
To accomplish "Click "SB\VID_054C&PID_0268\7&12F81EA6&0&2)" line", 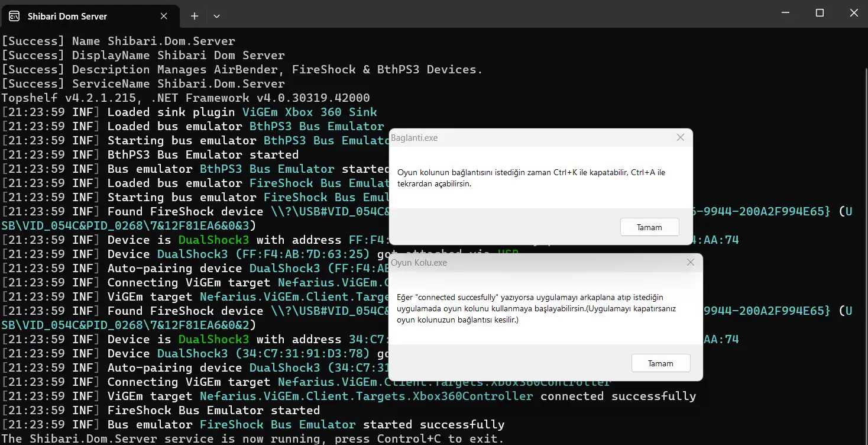I will point(129,325).
